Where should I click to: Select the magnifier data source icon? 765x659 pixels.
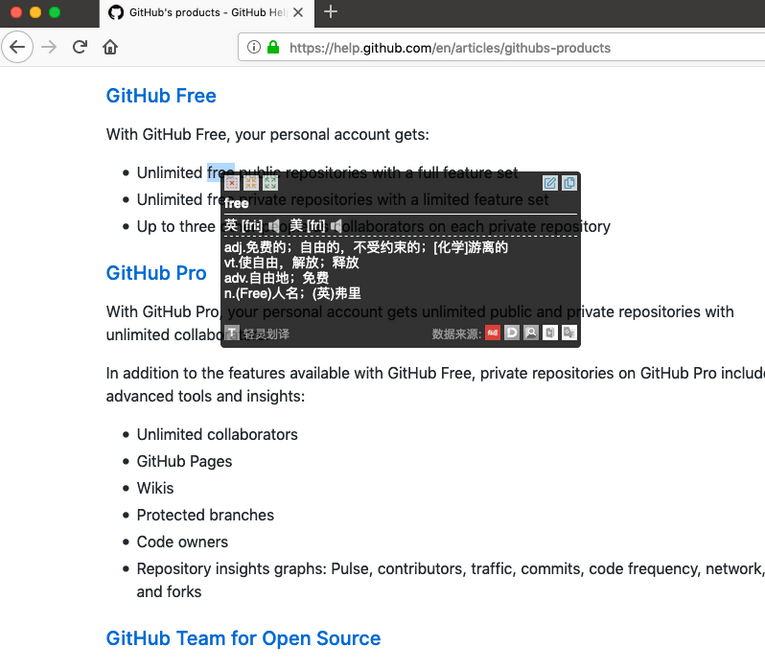coord(531,333)
